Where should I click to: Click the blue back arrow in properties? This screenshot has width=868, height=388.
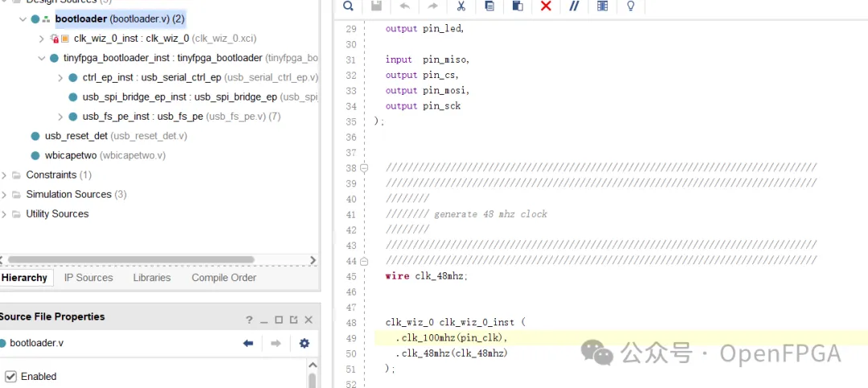(x=248, y=343)
